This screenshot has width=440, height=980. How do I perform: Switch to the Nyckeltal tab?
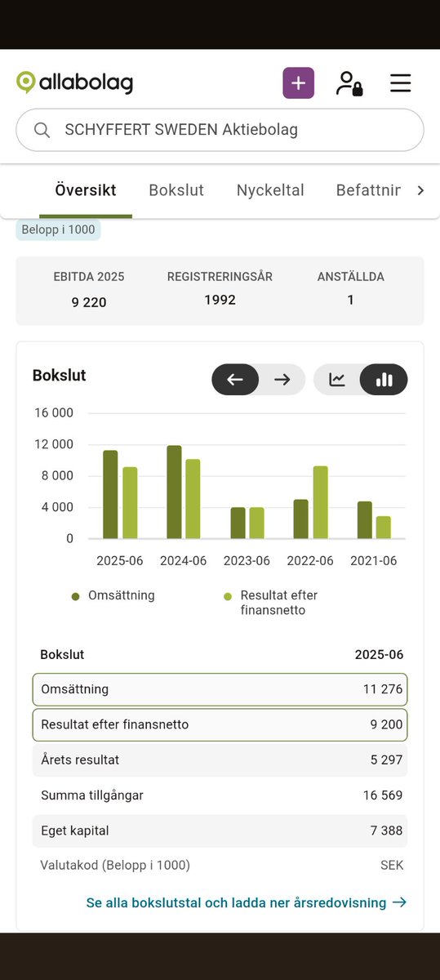point(270,190)
